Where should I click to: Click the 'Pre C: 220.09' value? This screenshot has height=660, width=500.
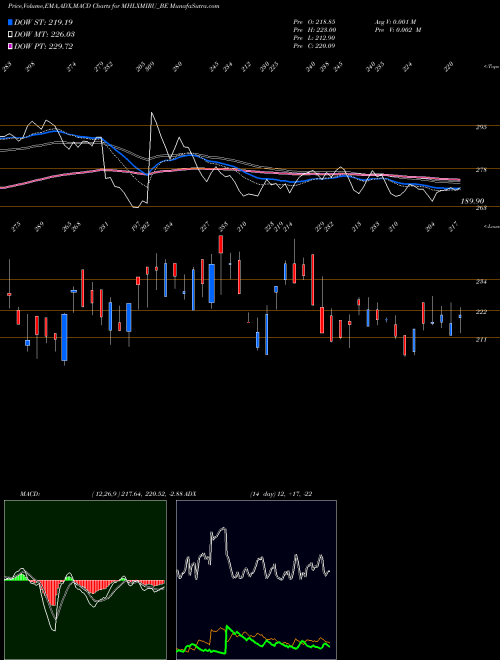tap(314, 45)
